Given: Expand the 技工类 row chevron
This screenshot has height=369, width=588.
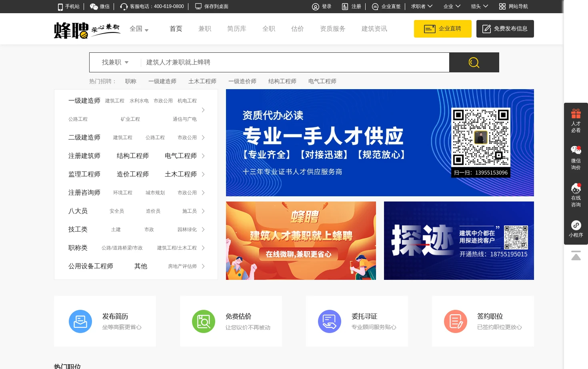Looking at the screenshot, I should [x=203, y=229].
